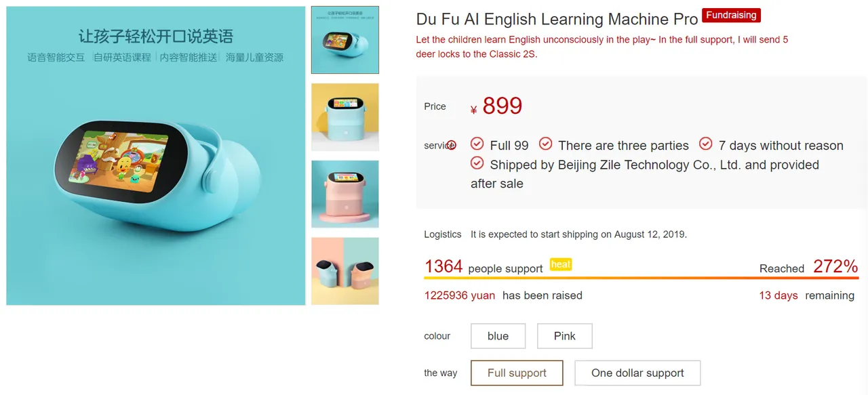View the blue and pink pair thumbnail
868x395 pixels.
coord(345,271)
